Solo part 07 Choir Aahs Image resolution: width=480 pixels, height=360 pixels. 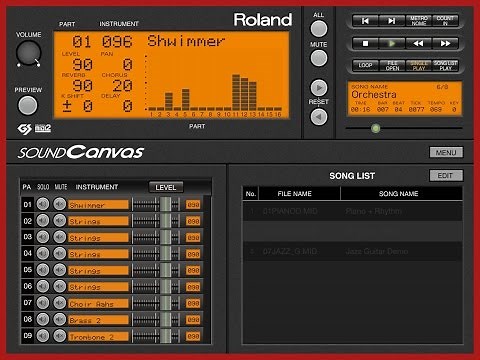[x=43, y=302]
